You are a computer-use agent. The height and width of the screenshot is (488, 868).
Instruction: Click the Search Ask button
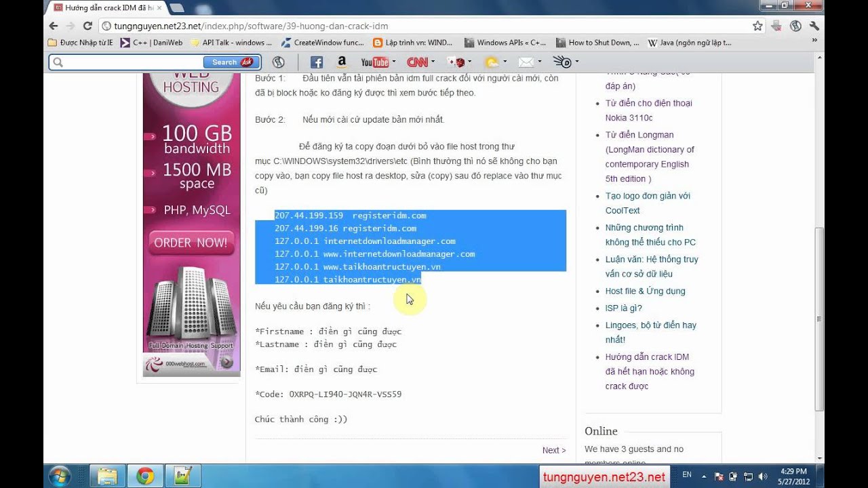[x=231, y=62]
